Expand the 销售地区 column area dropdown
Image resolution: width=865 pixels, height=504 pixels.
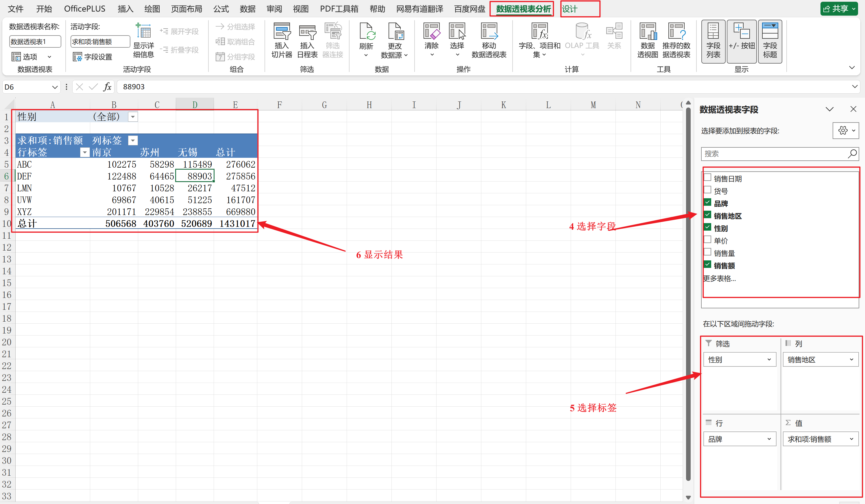851,360
